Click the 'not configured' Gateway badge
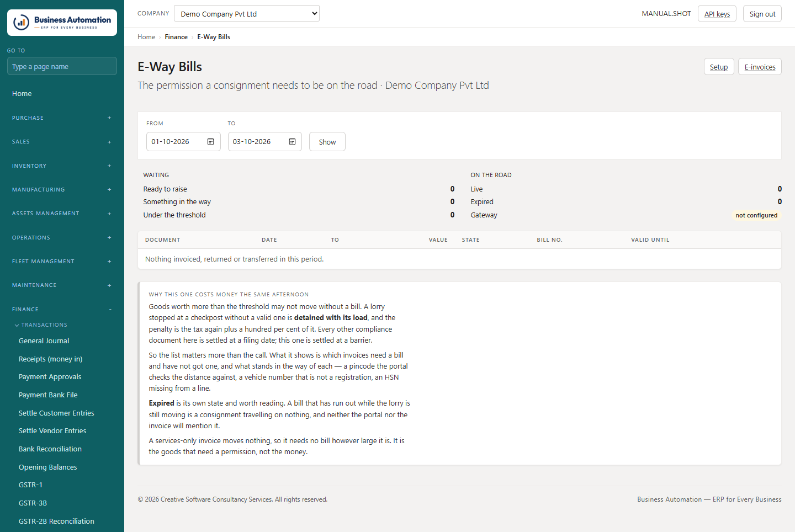The height and width of the screenshot is (532, 795). (756, 215)
